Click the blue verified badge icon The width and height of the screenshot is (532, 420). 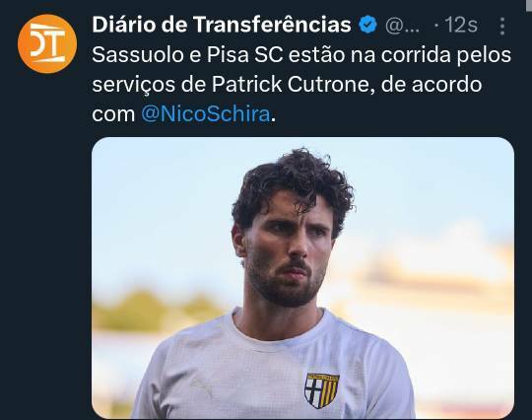(368, 25)
